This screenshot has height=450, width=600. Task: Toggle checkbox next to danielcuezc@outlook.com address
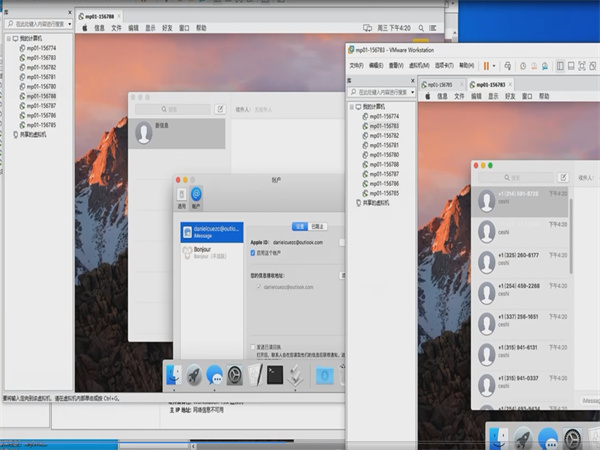(x=258, y=286)
